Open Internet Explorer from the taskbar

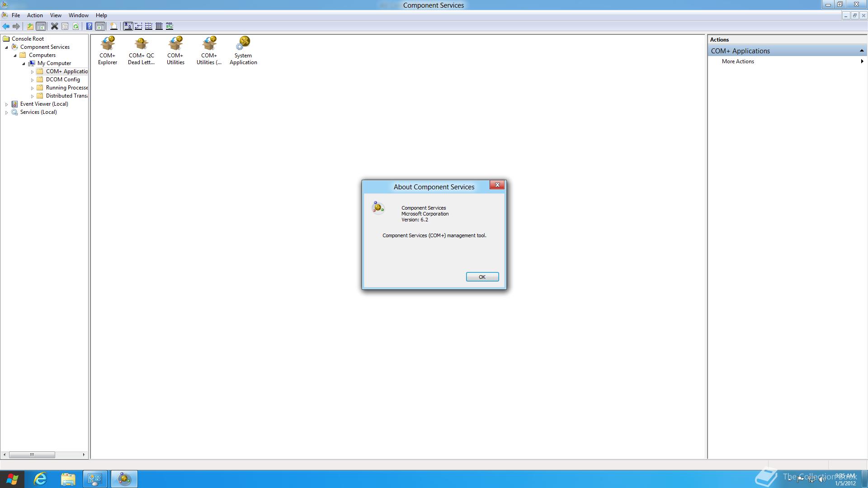tap(41, 479)
